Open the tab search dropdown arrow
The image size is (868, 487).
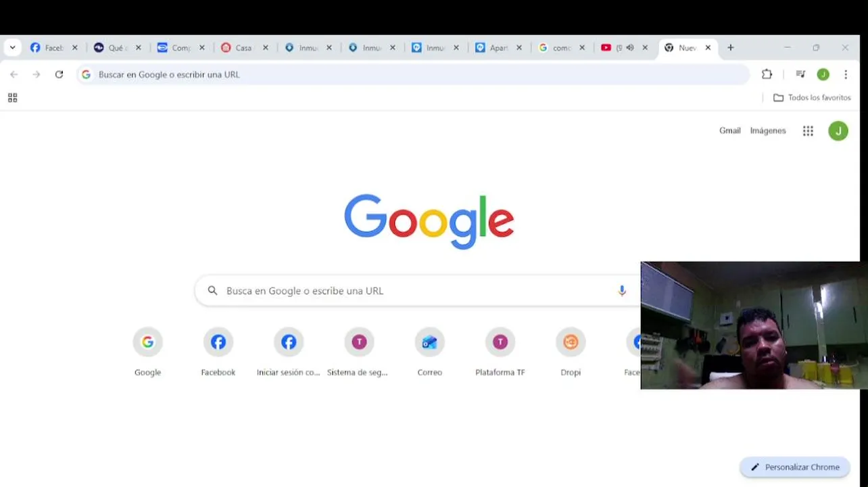[12, 47]
